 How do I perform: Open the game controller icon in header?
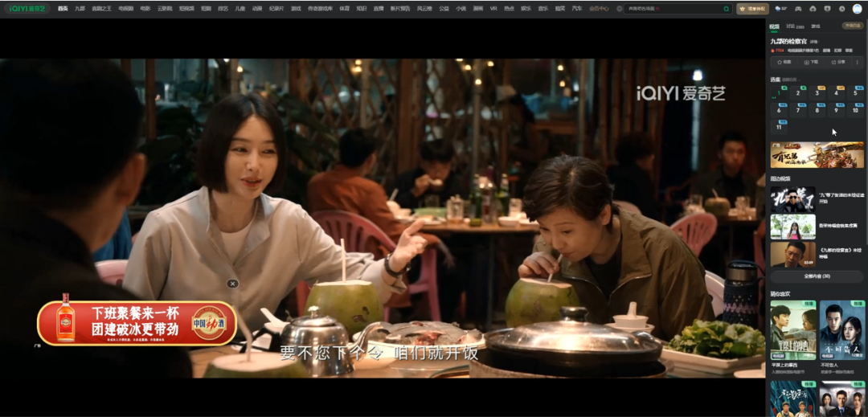pyautogui.click(x=798, y=9)
